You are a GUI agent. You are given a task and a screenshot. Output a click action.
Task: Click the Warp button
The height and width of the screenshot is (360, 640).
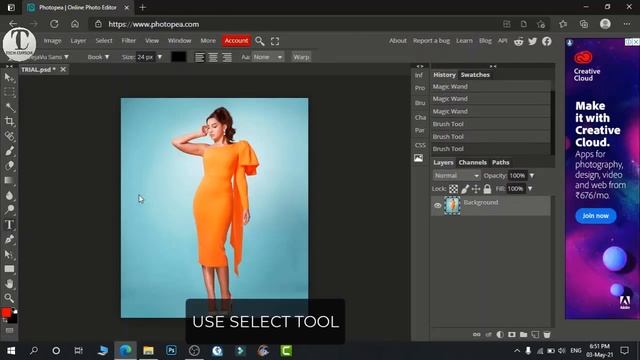pyautogui.click(x=301, y=57)
